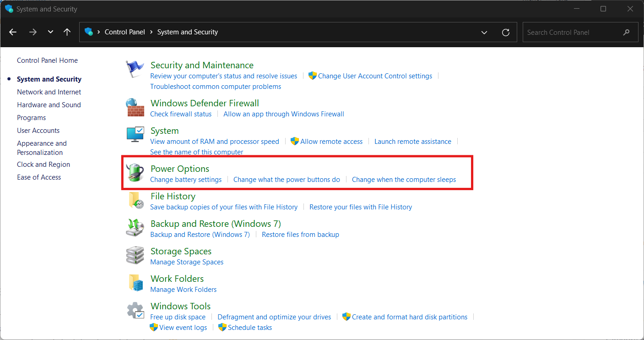This screenshot has height=340, width=644.
Task: Click Allow remote access link
Action: point(331,142)
